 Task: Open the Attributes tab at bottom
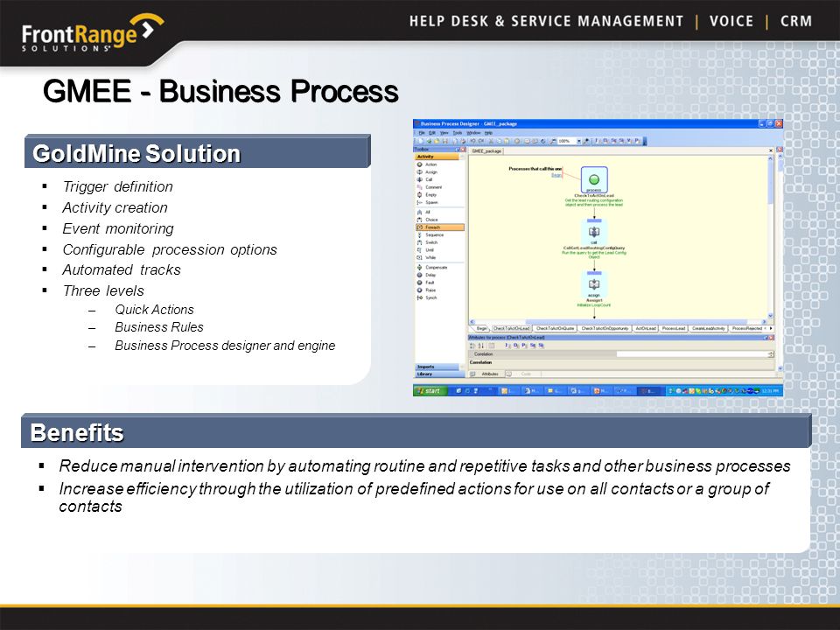point(486,374)
